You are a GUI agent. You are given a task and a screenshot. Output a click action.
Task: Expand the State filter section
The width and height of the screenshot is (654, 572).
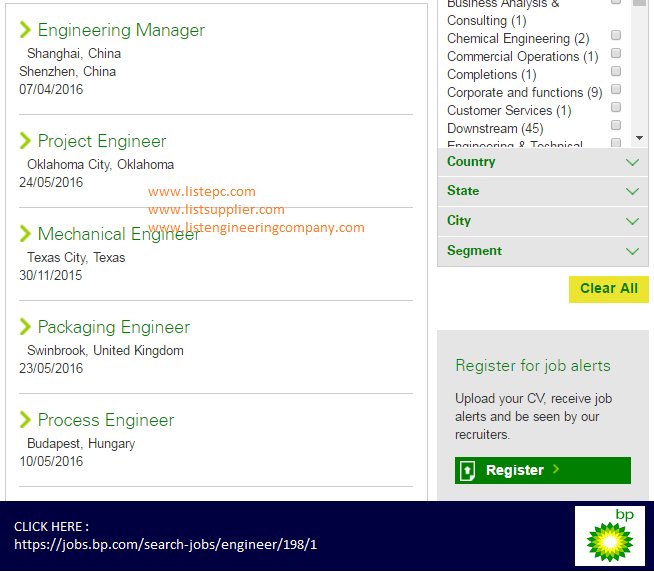pyautogui.click(x=543, y=191)
